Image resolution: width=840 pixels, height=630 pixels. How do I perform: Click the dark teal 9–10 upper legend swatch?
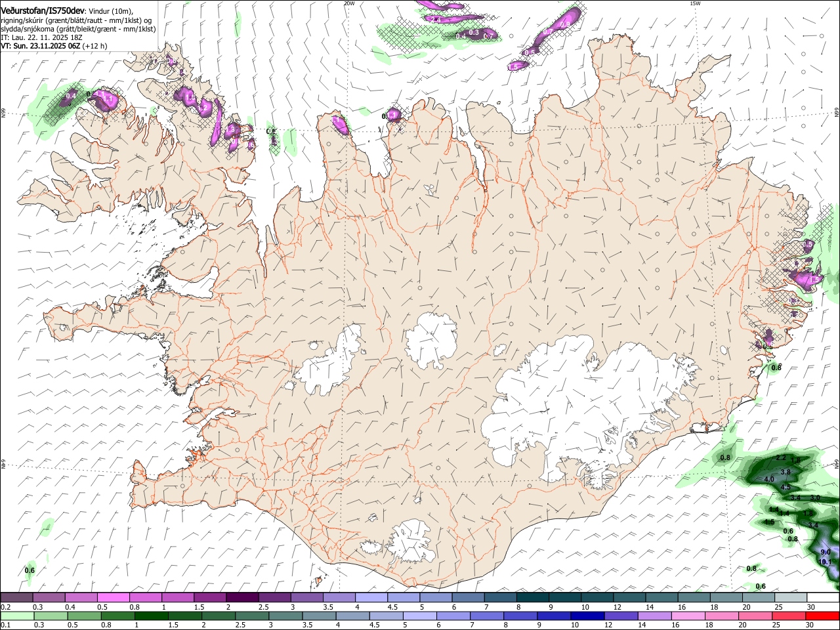(564, 598)
